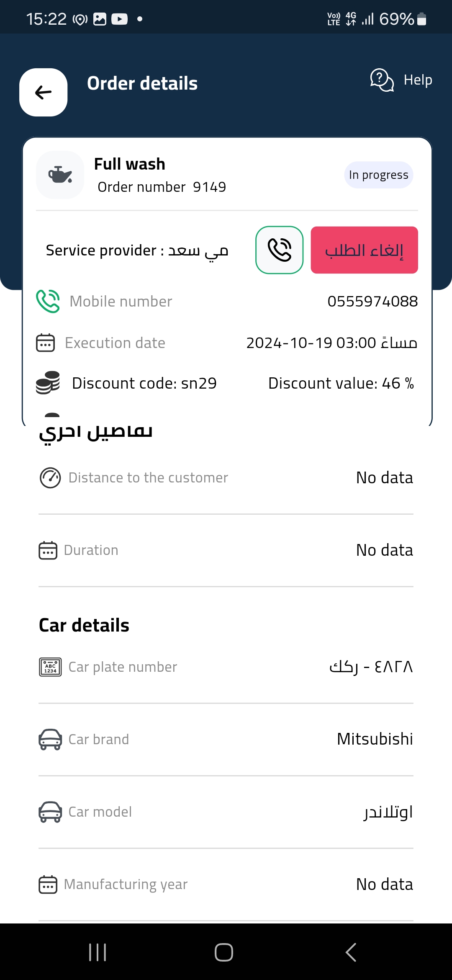This screenshot has height=980, width=452.
Task: Tap the Execution date calendar icon
Action: pos(46,343)
